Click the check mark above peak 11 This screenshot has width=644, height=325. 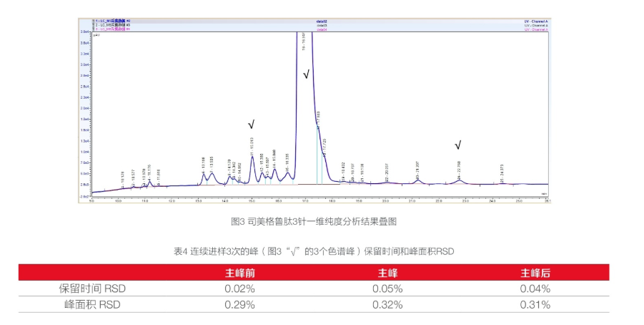(252, 124)
